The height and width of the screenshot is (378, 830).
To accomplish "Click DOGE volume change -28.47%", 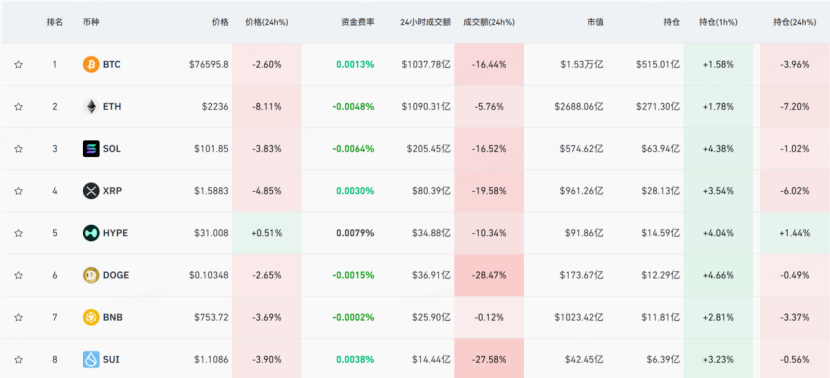I will click(x=489, y=275).
